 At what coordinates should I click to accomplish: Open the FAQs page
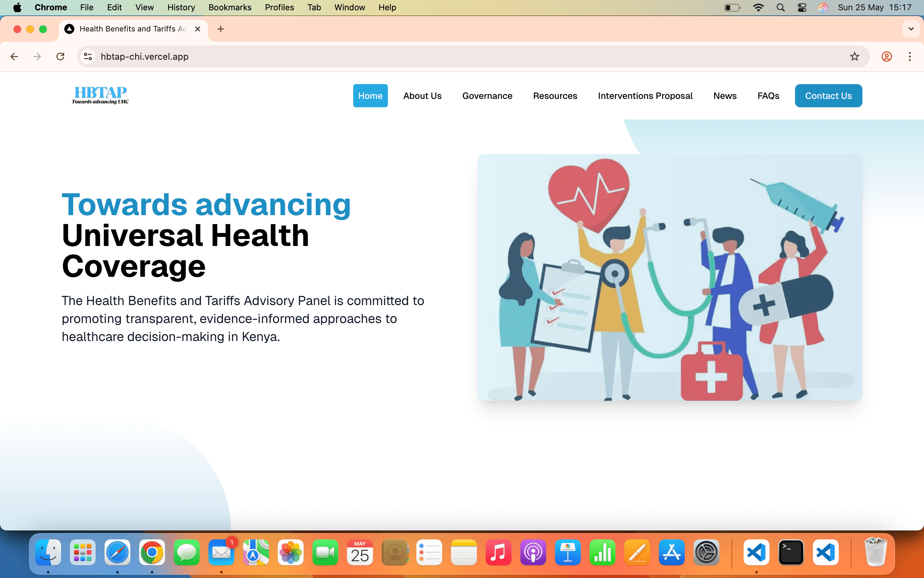point(768,96)
